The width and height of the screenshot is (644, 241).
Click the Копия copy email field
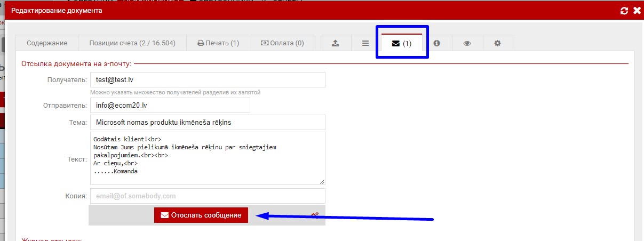tap(208, 196)
